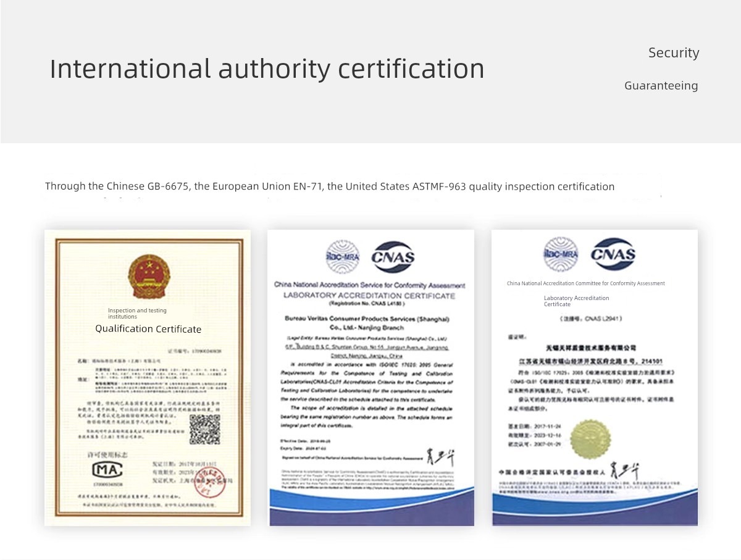Click the QR code on the left certificate
This screenshot has height=560, width=741.
(x=205, y=430)
